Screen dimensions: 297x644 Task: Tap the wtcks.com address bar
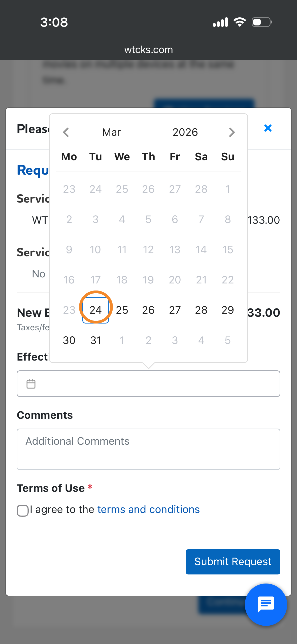point(148,50)
